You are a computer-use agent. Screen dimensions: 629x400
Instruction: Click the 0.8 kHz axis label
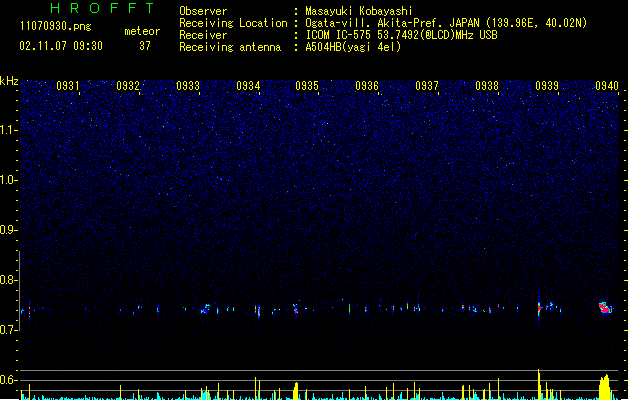pos(8,280)
